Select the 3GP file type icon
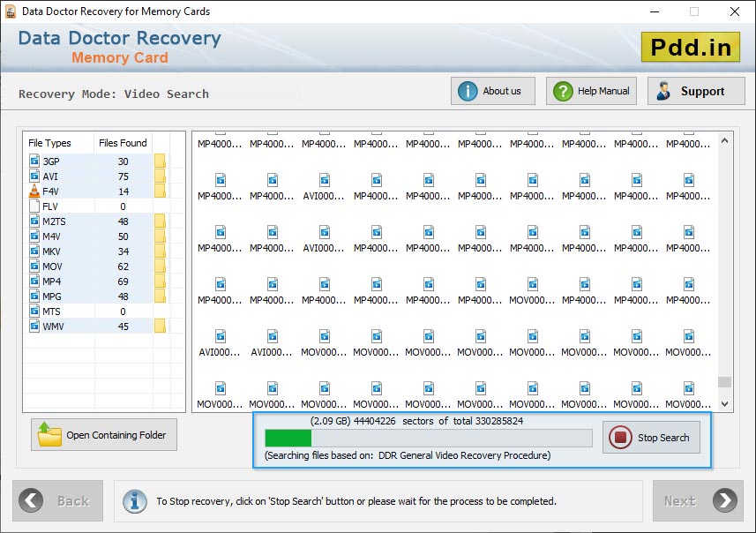 coord(34,161)
